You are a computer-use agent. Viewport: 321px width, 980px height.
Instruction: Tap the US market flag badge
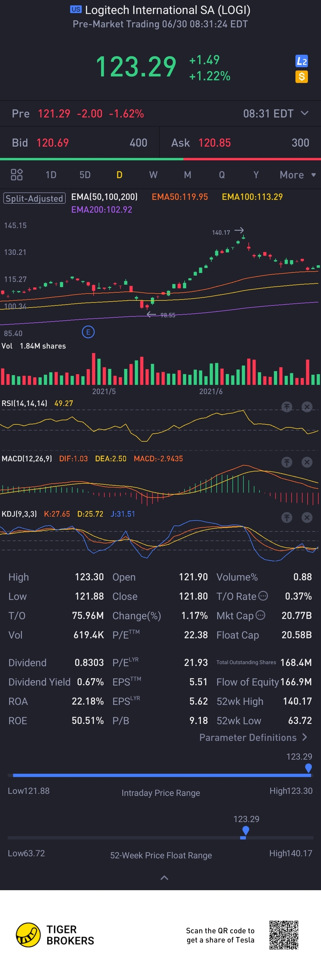point(76,9)
